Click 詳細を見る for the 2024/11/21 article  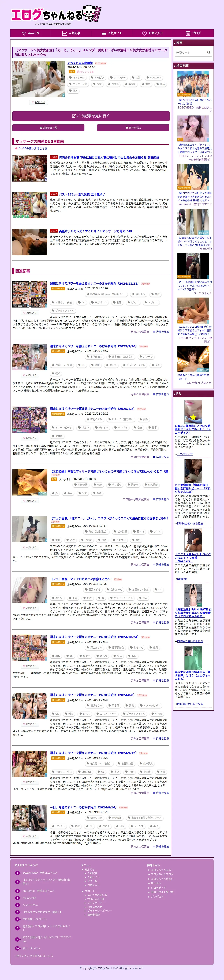tap(161, 332)
